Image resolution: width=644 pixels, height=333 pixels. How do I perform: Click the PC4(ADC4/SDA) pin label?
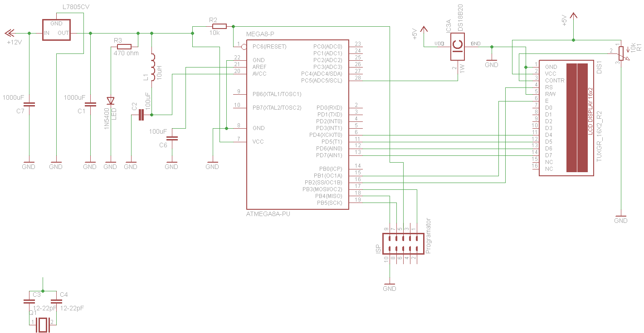point(322,74)
